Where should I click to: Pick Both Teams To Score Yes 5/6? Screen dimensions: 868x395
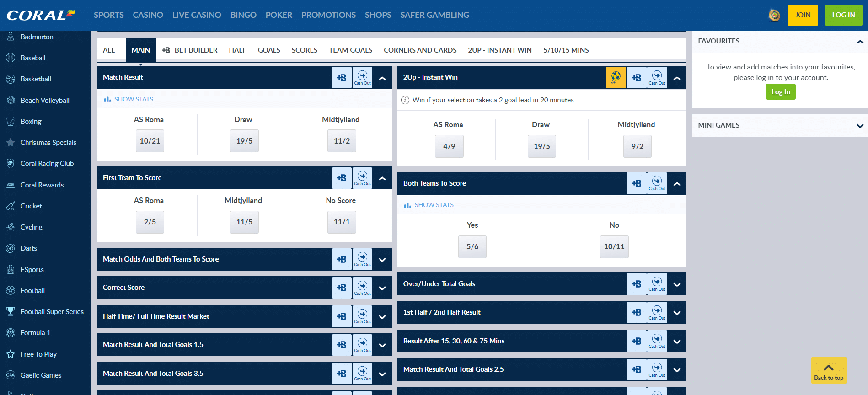(472, 247)
